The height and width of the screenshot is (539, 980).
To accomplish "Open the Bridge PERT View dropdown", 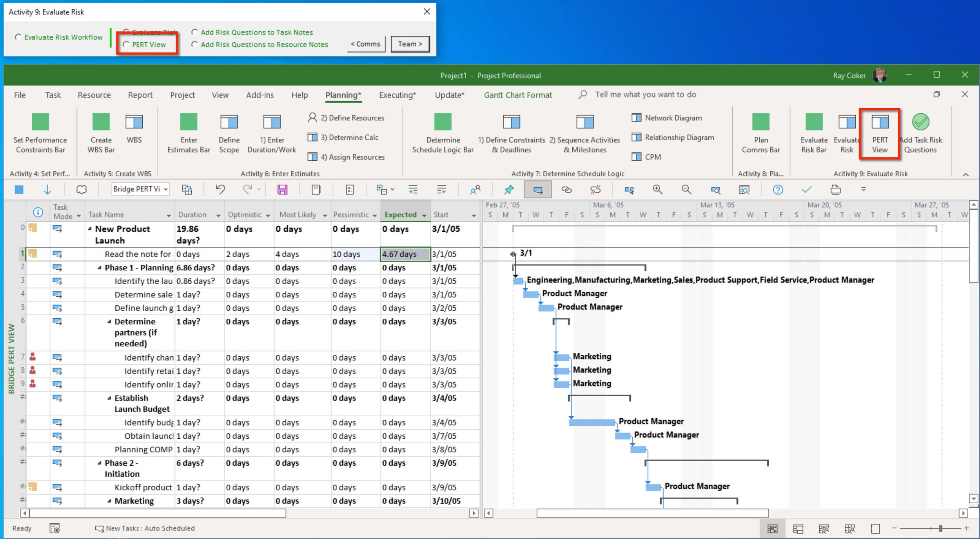I will coord(166,189).
